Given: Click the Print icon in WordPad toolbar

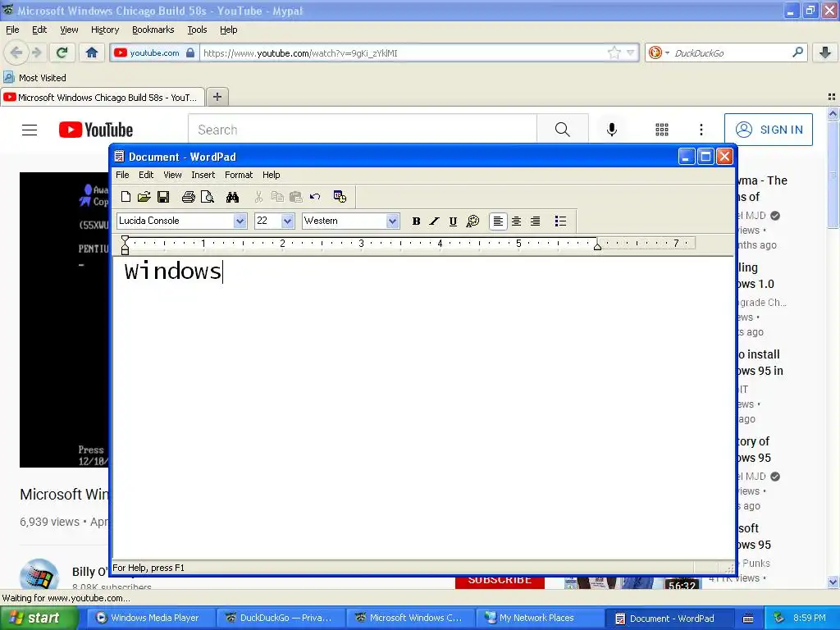Looking at the screenshot, I should click(x=188, y=197).
